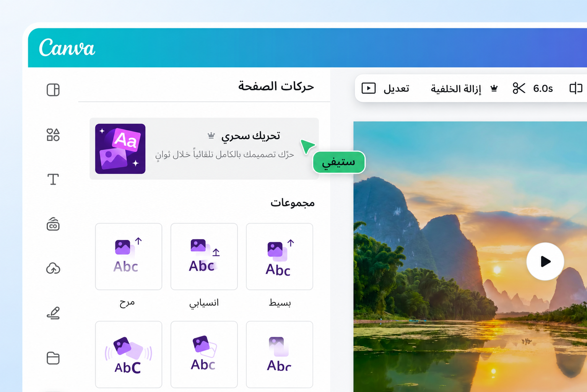Screen dimensions: 587x392
Task: Select the Text tool sidebar icon
Action: click(x=53, y=179)
